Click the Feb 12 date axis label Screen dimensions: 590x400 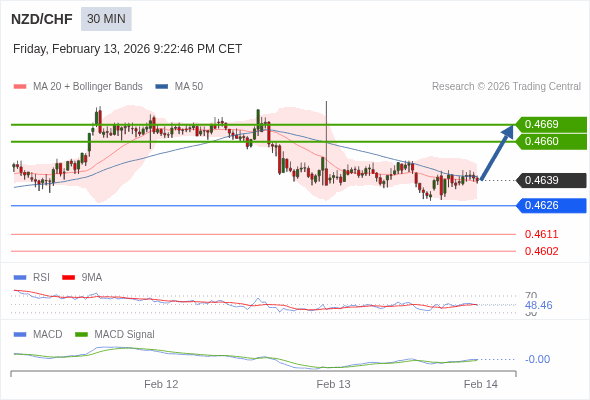pyautogui.click(x=161, y=384)
